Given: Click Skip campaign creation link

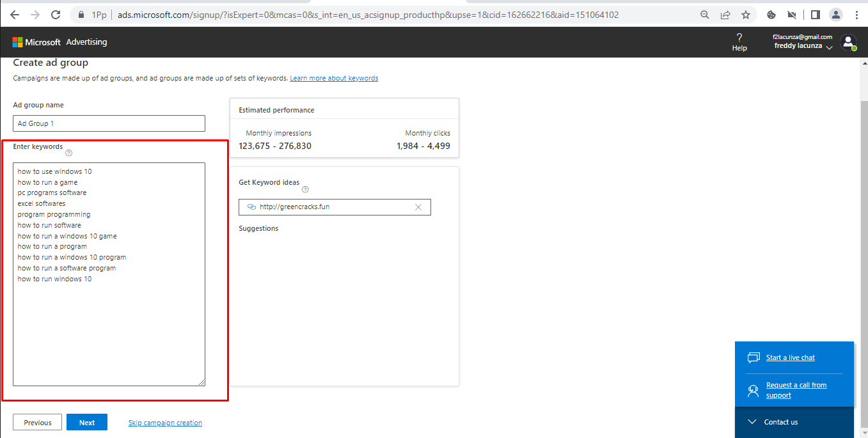Looking at the screenshot, I should [x=165, y=423].
